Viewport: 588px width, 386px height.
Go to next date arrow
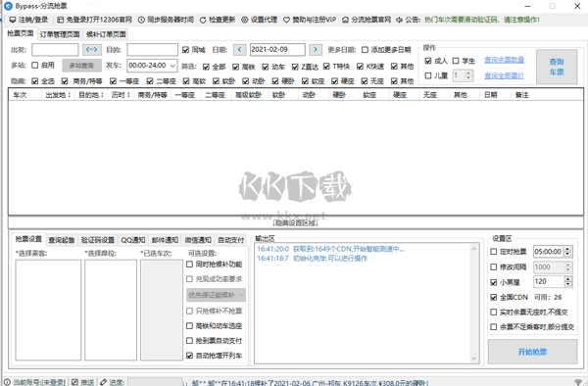tap(316, 49)
